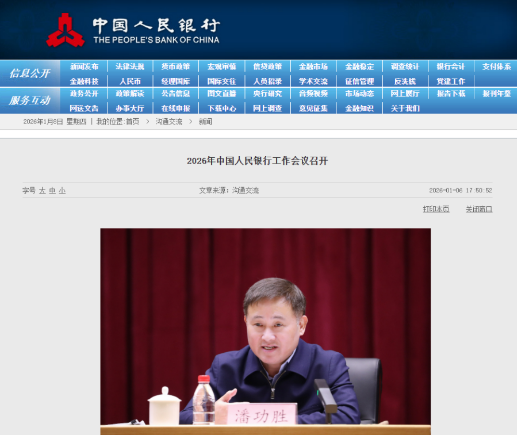This screenshot has height=435, width=517.
Task: Go to 金融稳定 section
Action: coord(359,67)
